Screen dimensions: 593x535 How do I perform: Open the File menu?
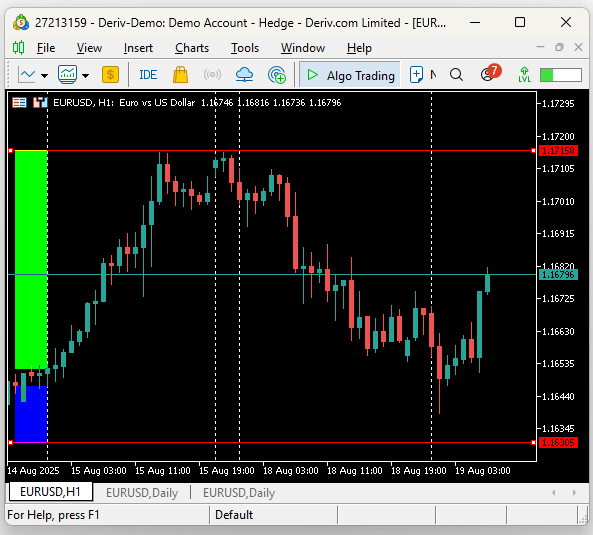46,48
